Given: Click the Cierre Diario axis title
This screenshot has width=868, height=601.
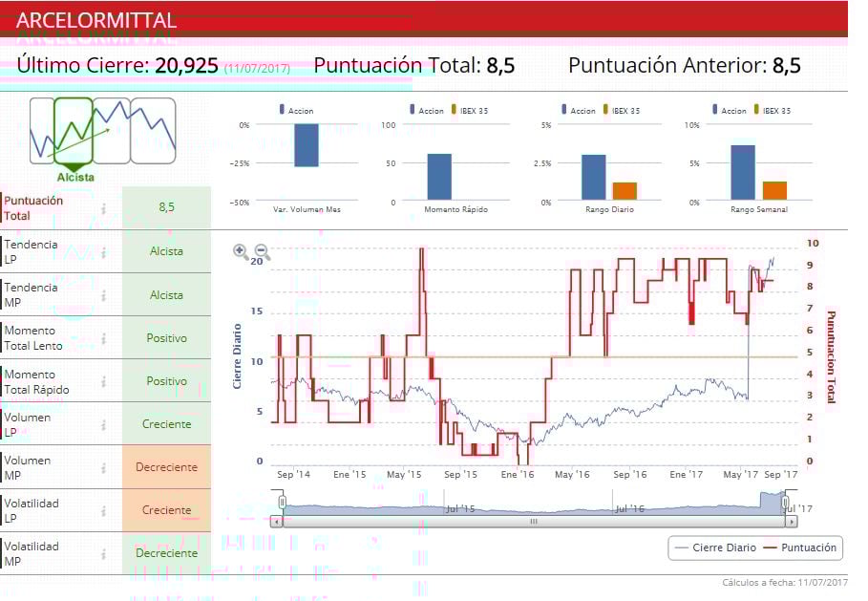Looking at the screenshot, I should tap(238, 356).
